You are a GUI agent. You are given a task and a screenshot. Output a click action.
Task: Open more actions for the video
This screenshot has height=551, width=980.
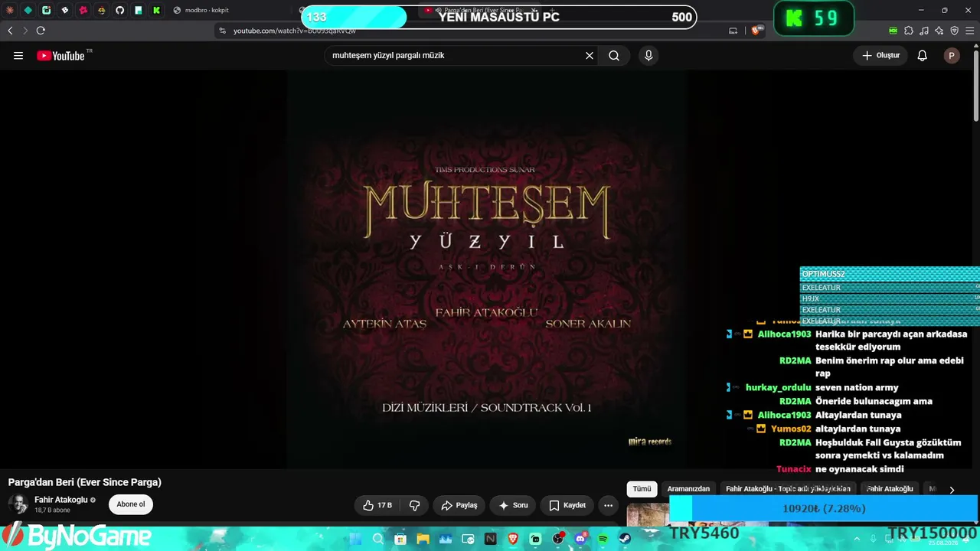(x=608, y=505)
